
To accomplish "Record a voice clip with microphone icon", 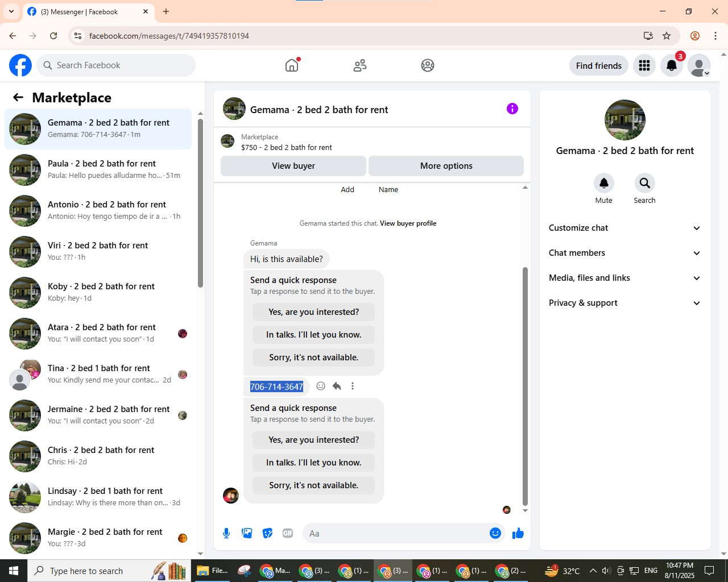I will tap(226, 533).
